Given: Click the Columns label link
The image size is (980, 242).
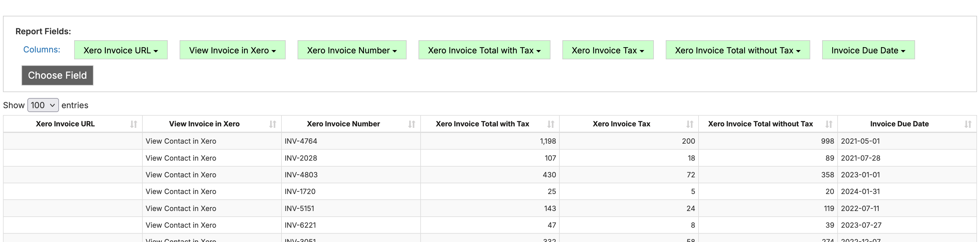Looking at the screenshot, I should (41, 50).
